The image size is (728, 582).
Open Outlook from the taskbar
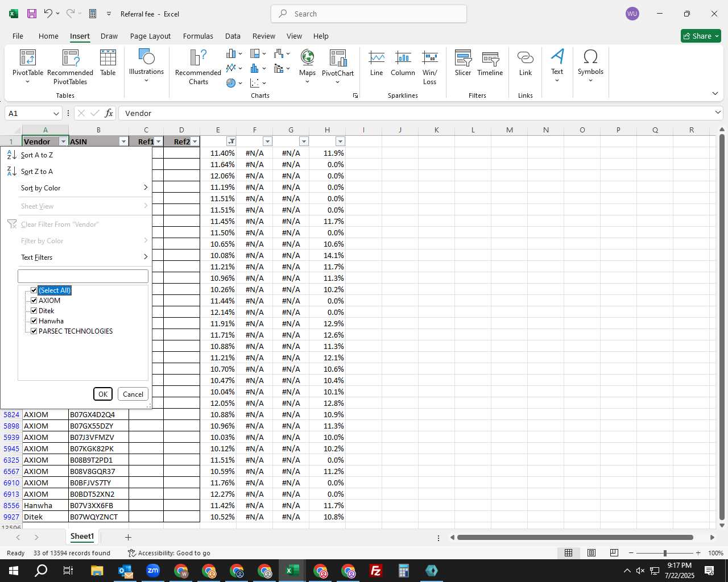pos(125,571)
